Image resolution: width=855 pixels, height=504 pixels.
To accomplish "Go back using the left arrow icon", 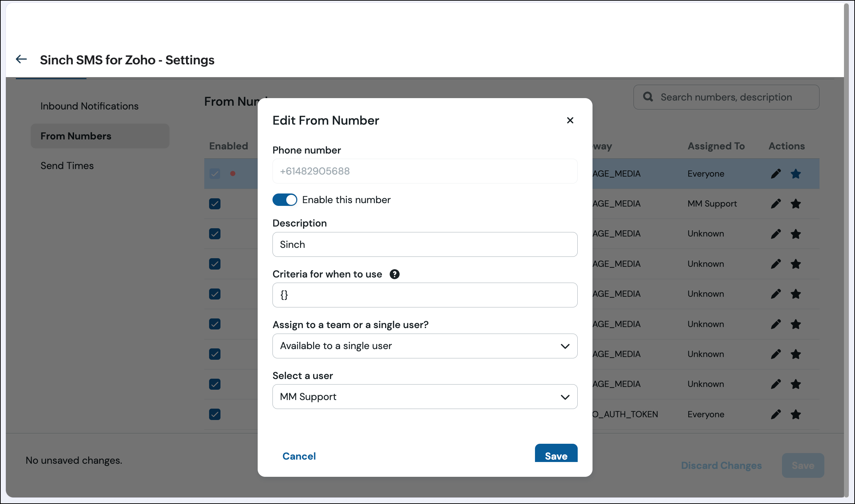I will point(21,59).
